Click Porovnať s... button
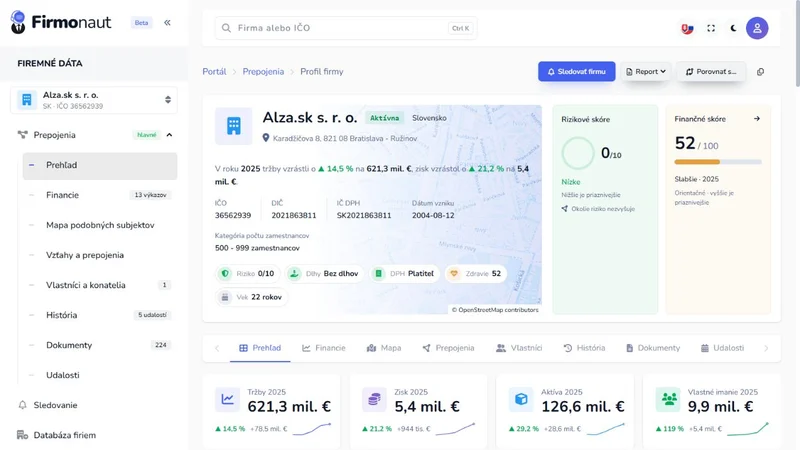 (711, 72)
